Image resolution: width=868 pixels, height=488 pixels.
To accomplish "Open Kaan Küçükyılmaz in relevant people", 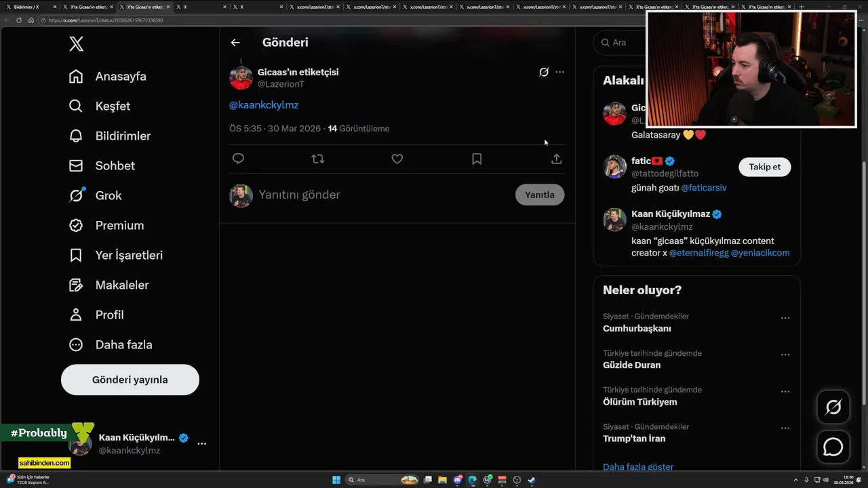I will (671, 214).
